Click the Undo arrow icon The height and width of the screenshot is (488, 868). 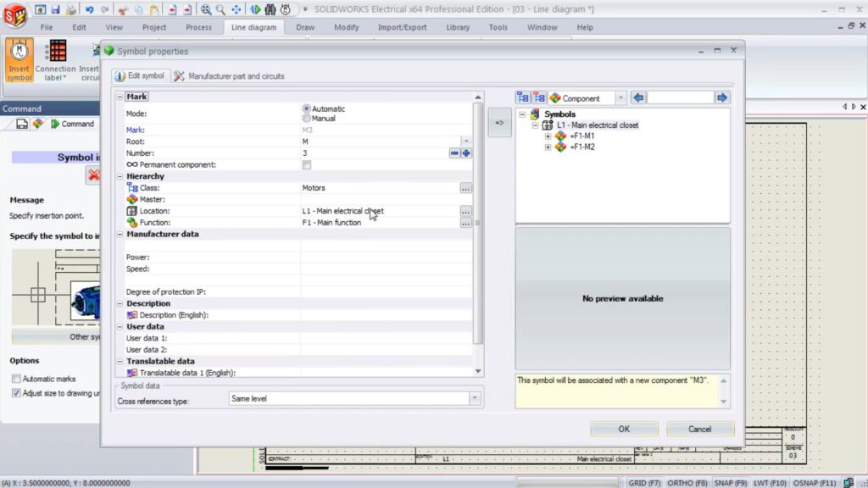pyautogui.click(x=89, y=9)
